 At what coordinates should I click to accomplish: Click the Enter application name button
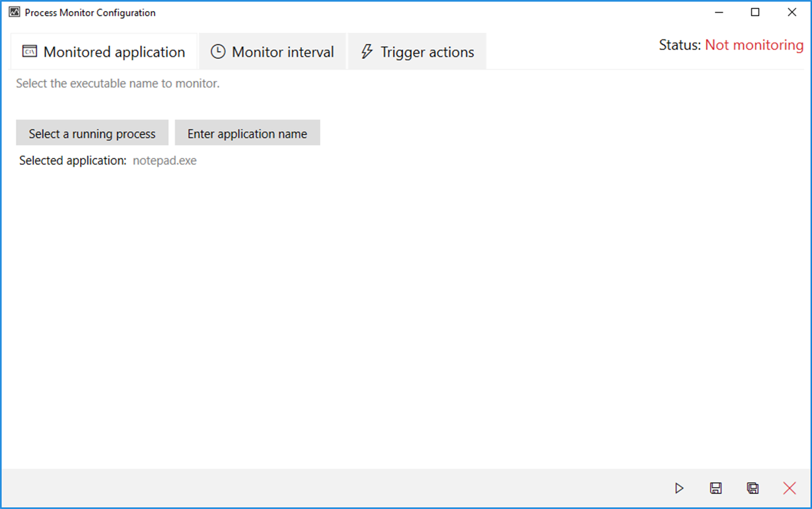tap(247, 133)
